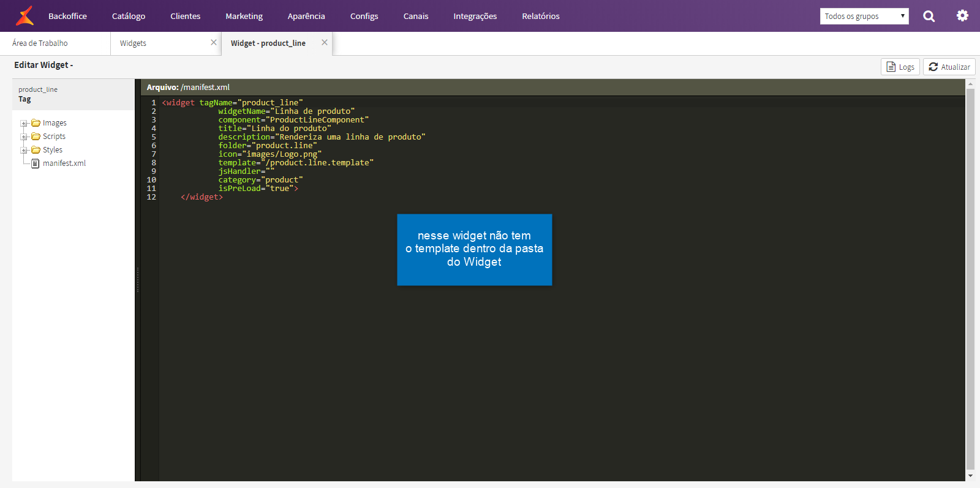The width and height of the screenshot is (980, 488).
Task: Click the scrollbar down arrow
Action: [x=970, y=476]
